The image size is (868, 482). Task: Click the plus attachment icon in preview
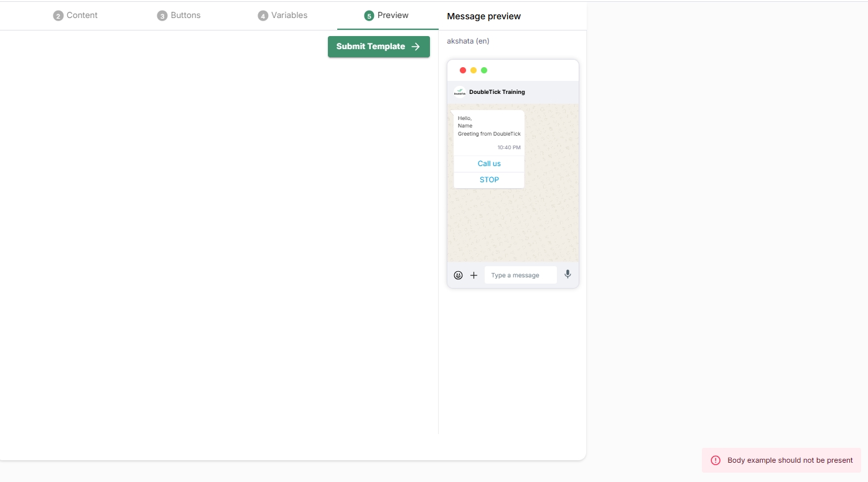click(x=474, y=275)
